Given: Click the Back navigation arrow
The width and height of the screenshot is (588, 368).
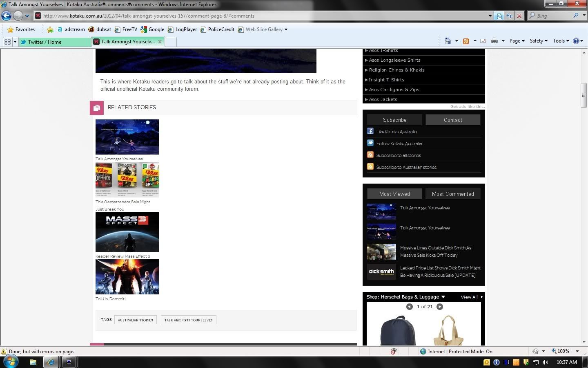Looking at the screenshot, I should point(6,16).
